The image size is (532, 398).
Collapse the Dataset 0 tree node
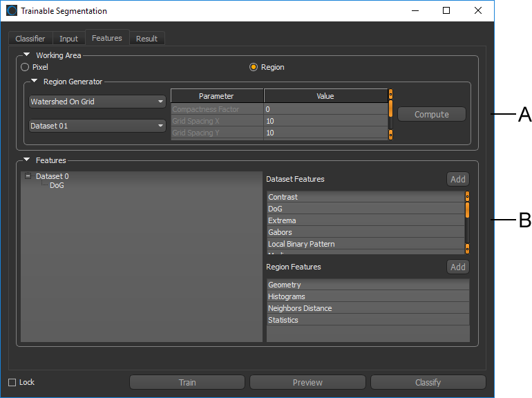click(x=28, y=176)
